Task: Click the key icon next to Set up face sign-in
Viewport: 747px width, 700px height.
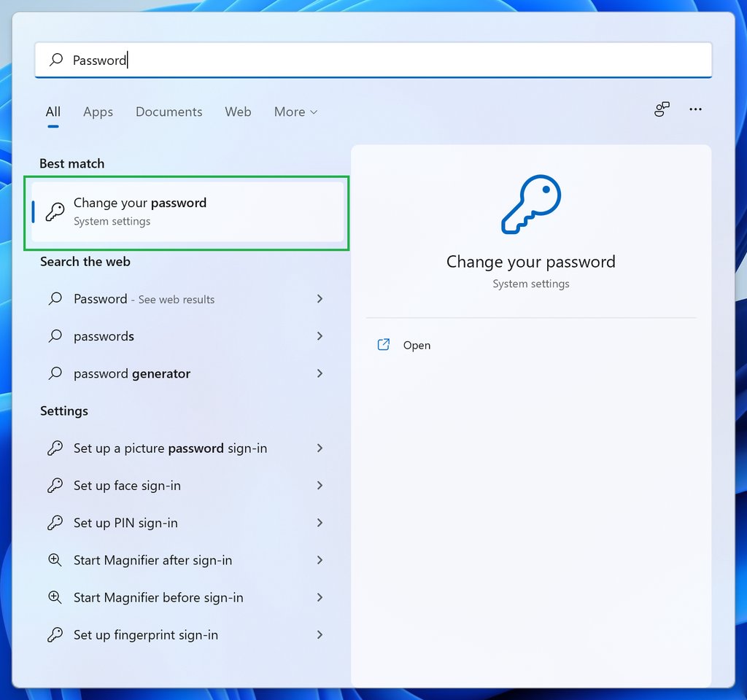Action: coord(55,486)
